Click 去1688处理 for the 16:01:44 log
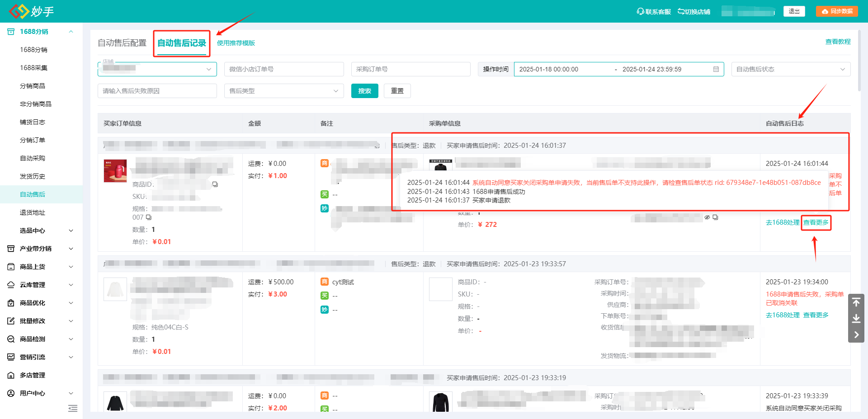 tap(783, 222)
